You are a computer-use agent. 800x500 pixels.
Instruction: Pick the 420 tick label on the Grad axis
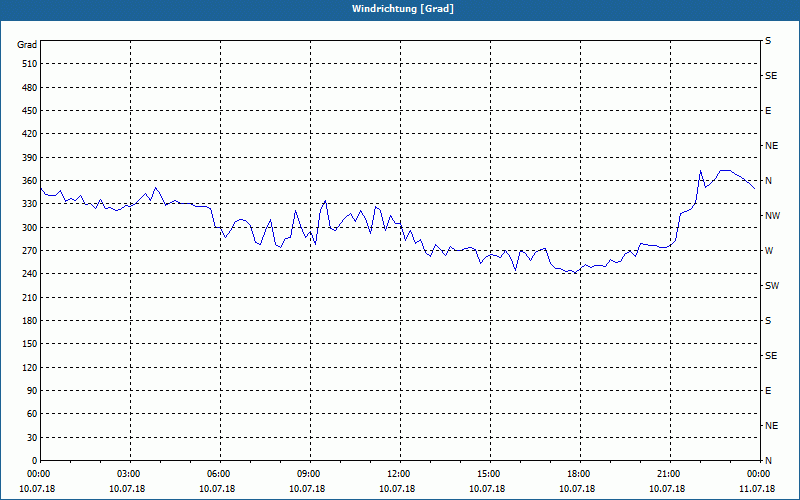click(30, 134)
